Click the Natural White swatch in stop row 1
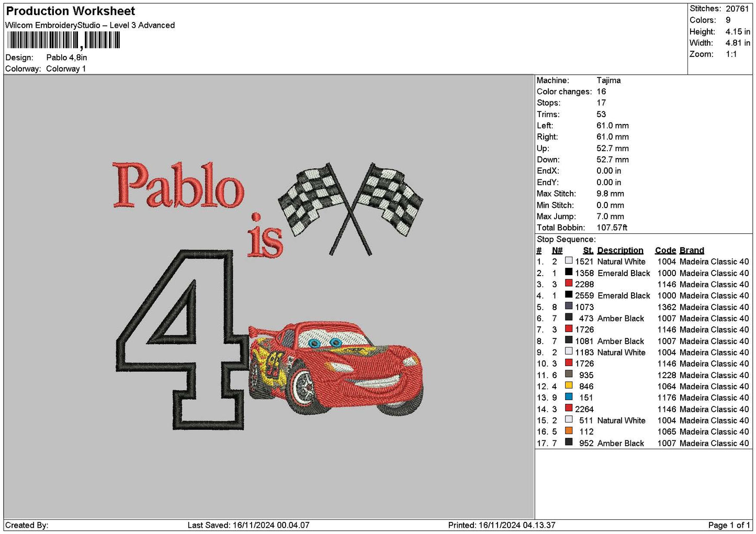The height and width of the screenshot is (534, 756). pos(569,260)
